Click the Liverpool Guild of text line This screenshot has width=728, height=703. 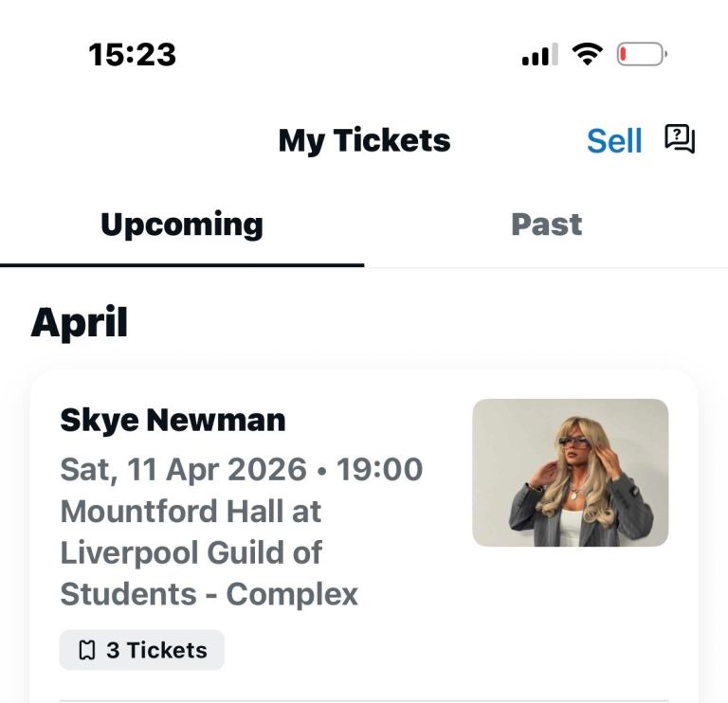(191, 552)
